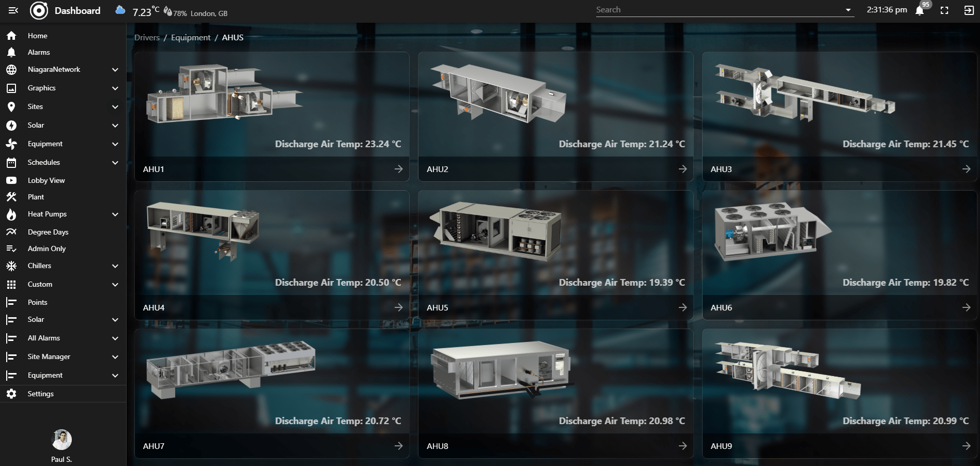Screen dimensions: 980x466
Task: Select the Home icon in the sidebar
Action: click(11, 35)
